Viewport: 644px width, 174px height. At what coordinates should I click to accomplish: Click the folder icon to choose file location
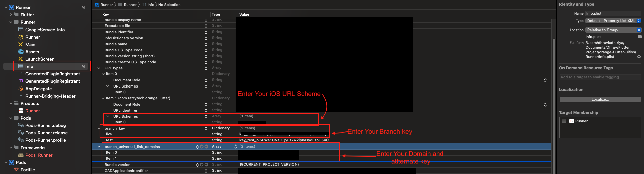coord(639,37)
